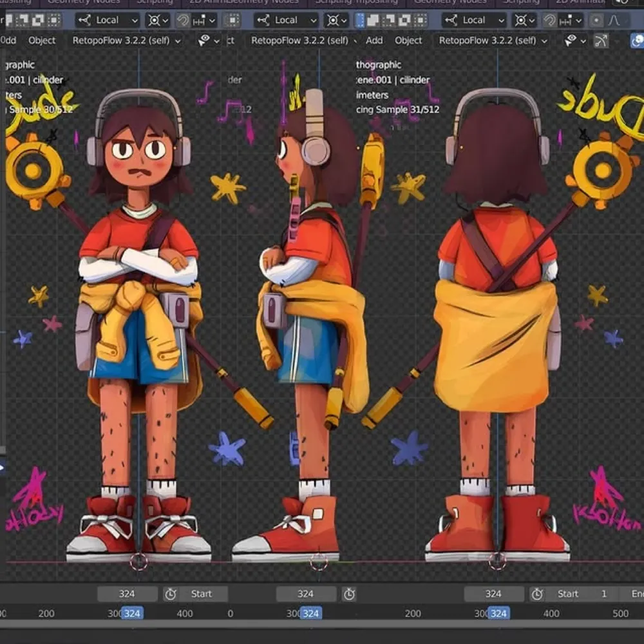Click current frame field 324 in left timeline

(x=128, y=594)
